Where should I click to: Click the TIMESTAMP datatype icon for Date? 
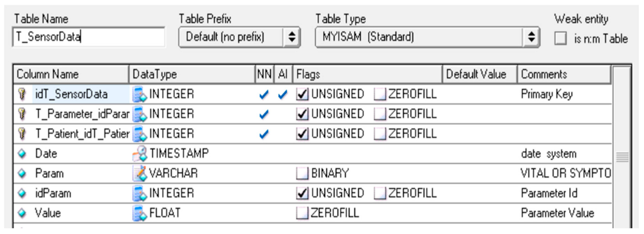coord(139,153)
